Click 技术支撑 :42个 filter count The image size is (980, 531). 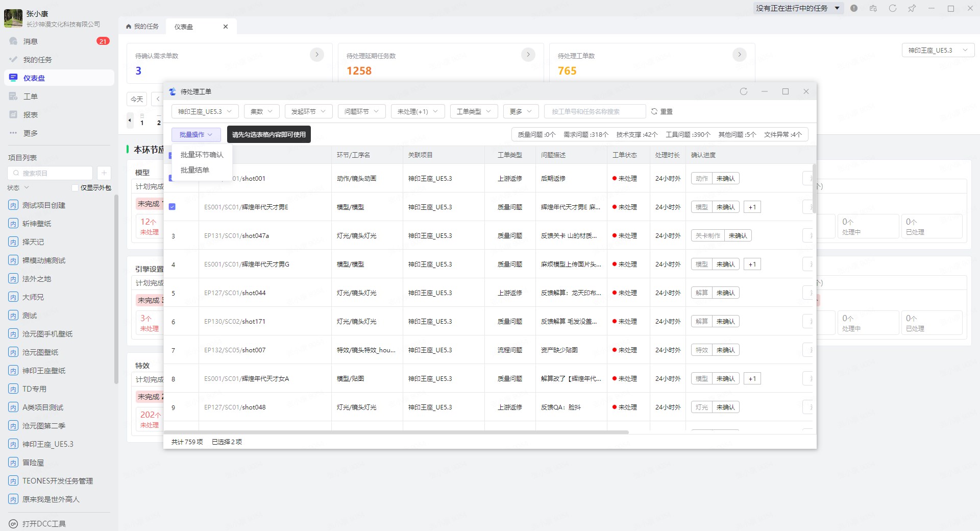click(637, 134)
